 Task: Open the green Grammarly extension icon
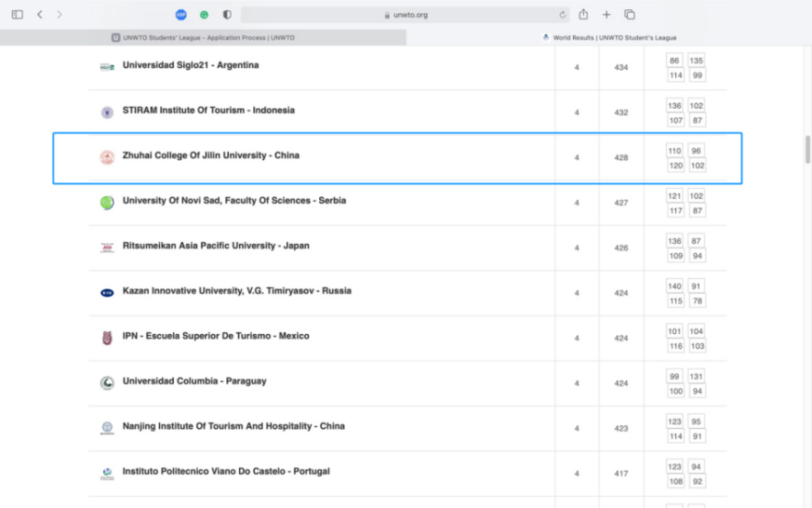[204, 15]
